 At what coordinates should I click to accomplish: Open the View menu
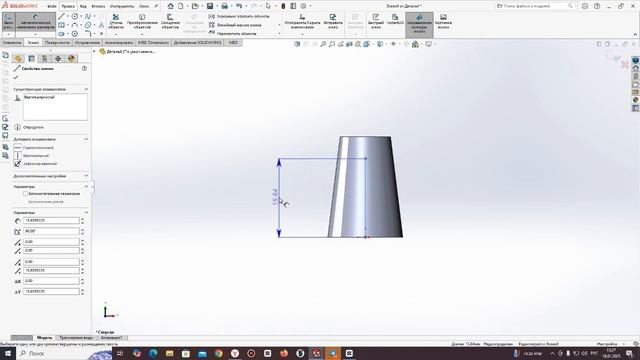[83, 6]
